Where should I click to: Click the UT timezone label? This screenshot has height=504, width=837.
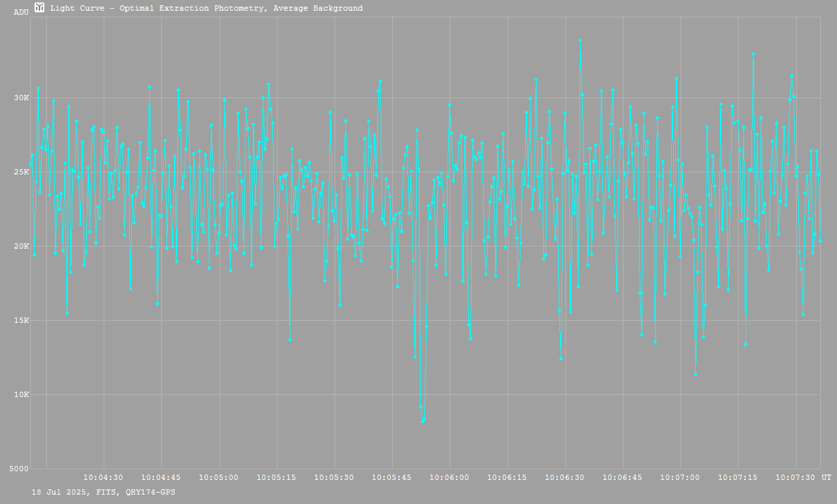[x=826, y=478]
